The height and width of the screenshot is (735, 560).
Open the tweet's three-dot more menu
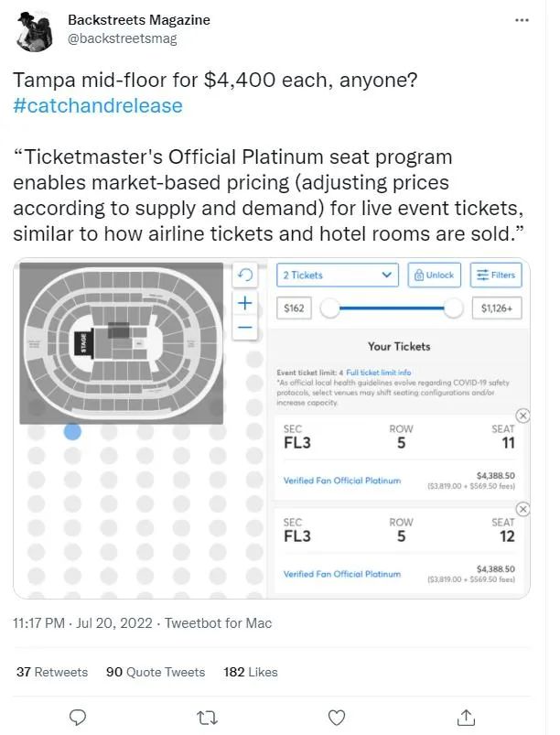pyautogui.click(x=522, y=19)
